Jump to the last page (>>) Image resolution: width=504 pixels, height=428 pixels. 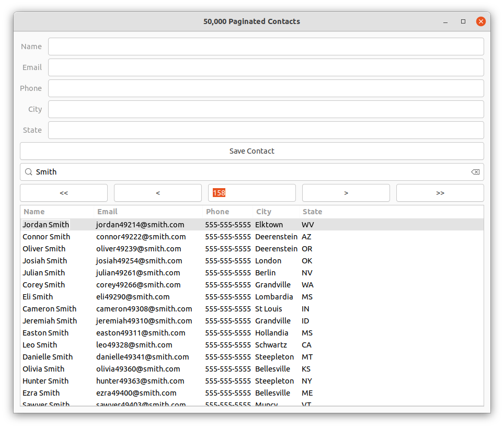click(440, 193)
